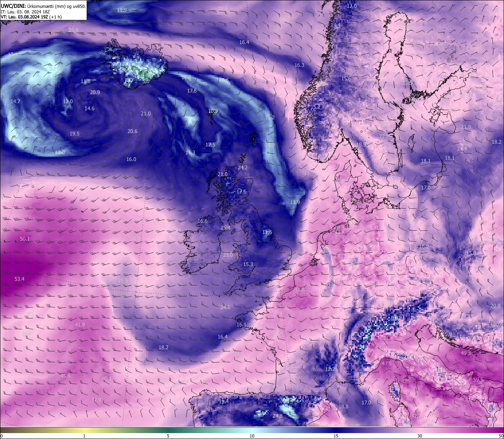Select the 24.2 value north of Scotland

click(243, 167)
